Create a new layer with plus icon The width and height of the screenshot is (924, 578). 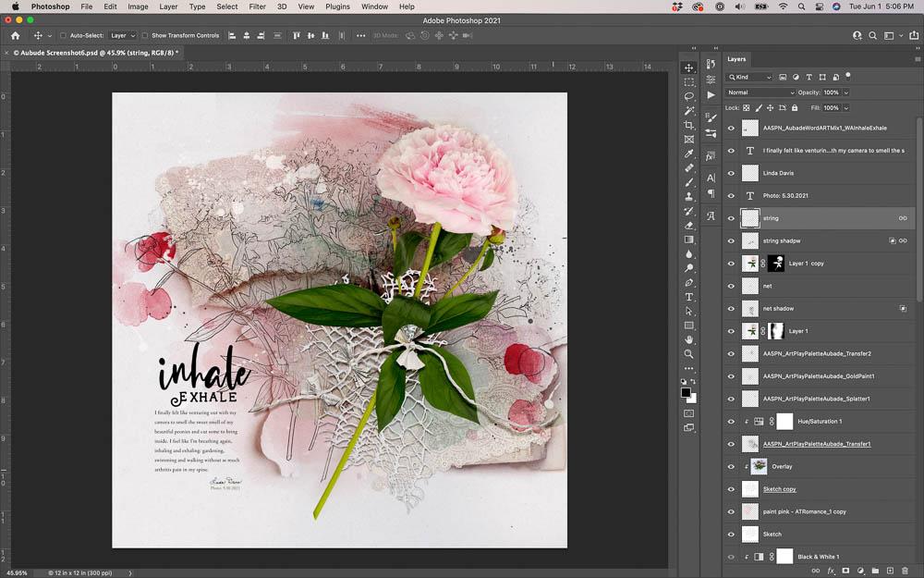pyautogui.click(x=891, y=571)
